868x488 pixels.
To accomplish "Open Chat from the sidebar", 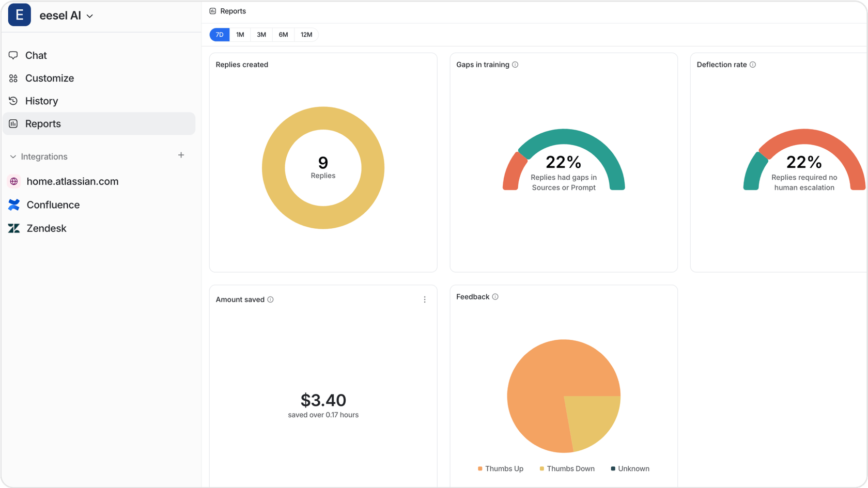I will [36, 55].
